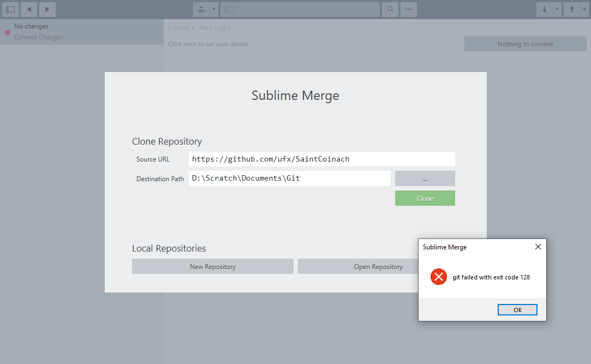Click the New Repository button
The image size is (591, 364).
coord(213,266)
